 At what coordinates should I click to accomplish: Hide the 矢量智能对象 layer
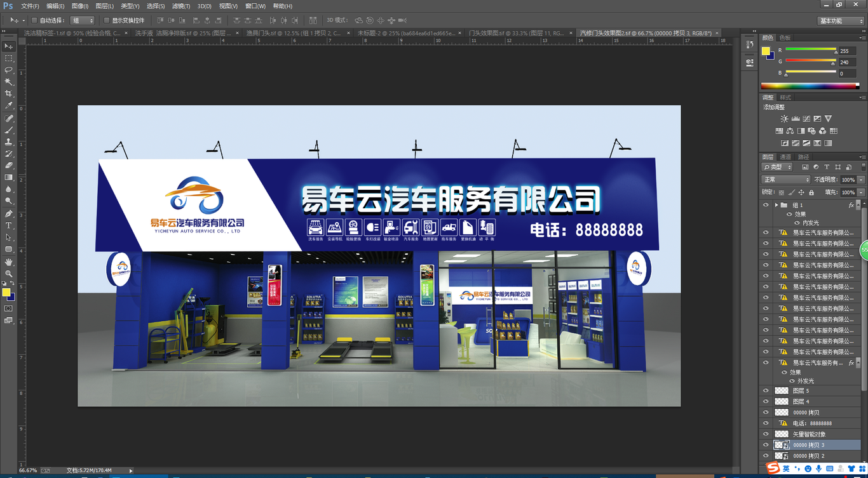point(766,434)
